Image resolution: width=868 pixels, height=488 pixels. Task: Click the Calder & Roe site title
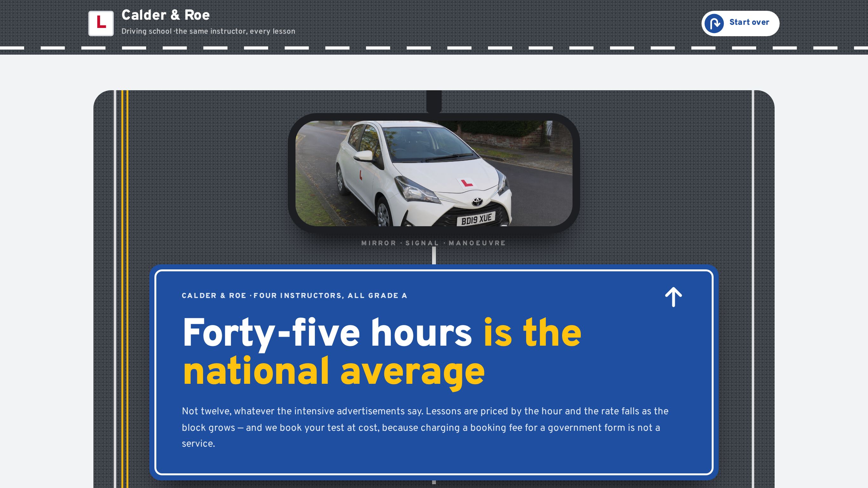(166, 15)
